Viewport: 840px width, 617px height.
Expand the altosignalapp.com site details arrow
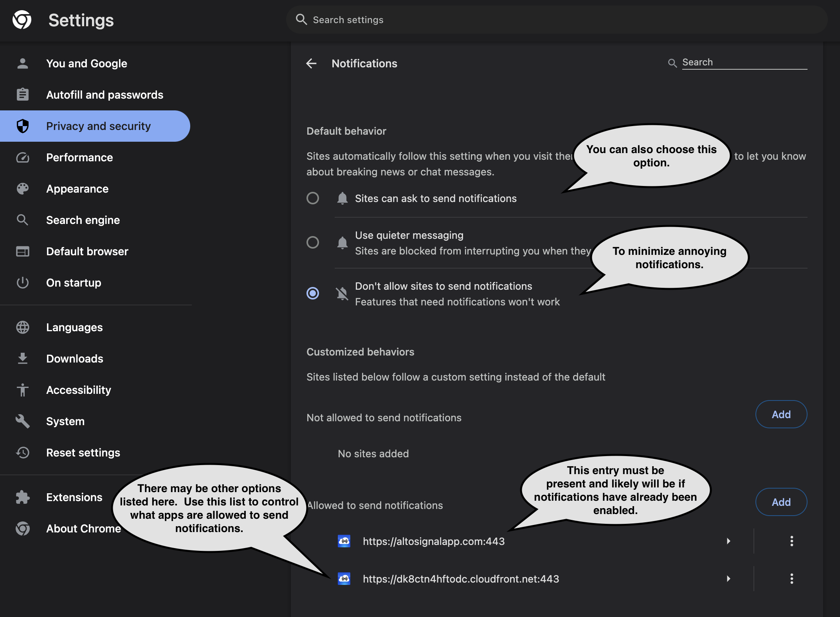point(728,541)
